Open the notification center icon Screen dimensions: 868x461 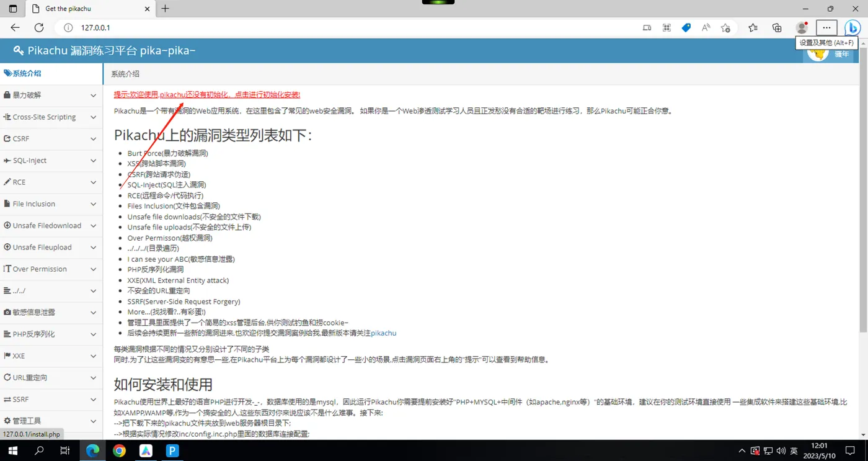(x=851, y=451)
